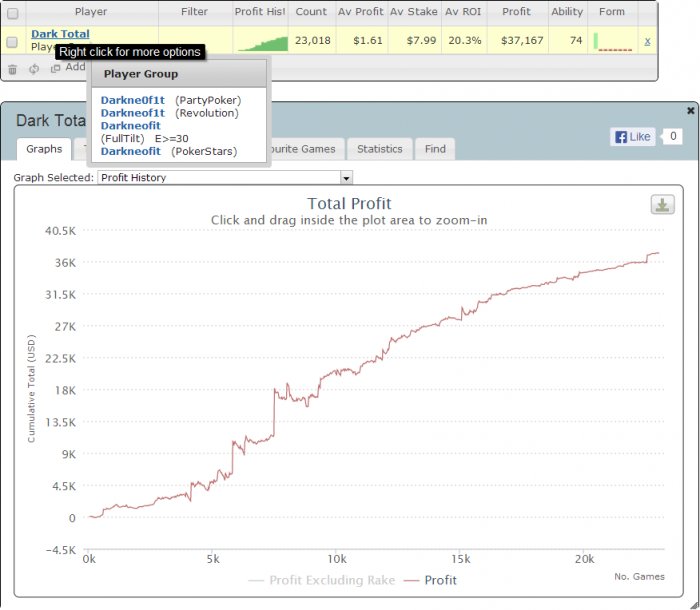Open Darkneof1t Revolution player link

point(133,113)
